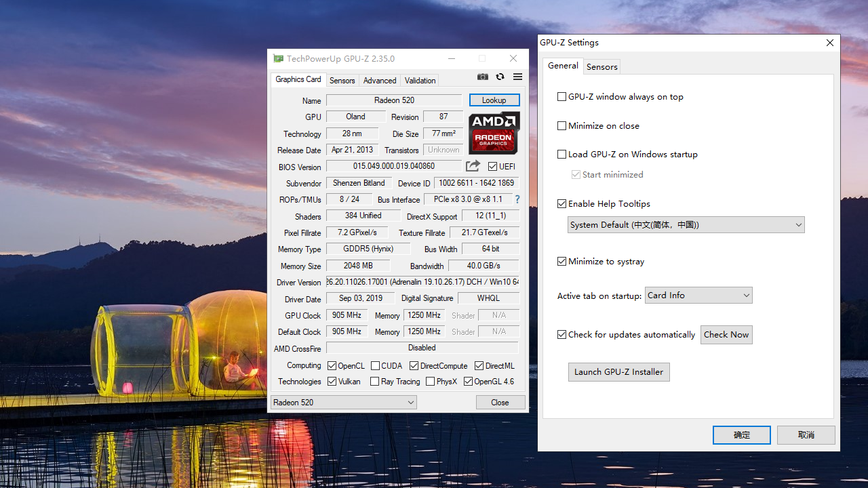Disable Minimize to systray

click(x=561, y=261)
